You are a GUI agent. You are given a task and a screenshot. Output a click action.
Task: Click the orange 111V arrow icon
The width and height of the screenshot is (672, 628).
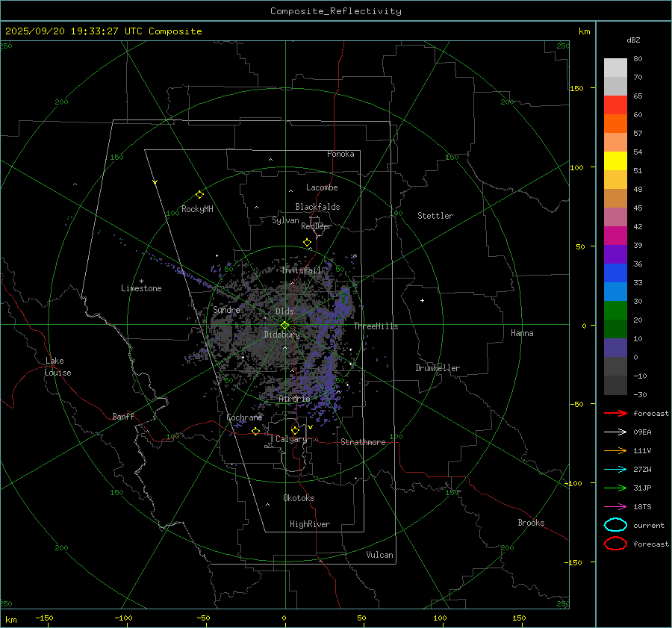click(x=615, y=450)
